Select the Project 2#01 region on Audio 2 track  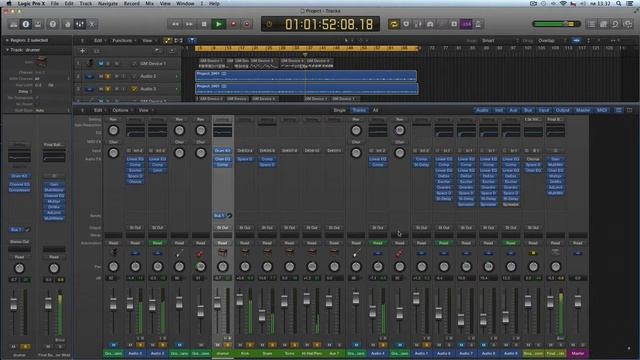coord(306,76)
